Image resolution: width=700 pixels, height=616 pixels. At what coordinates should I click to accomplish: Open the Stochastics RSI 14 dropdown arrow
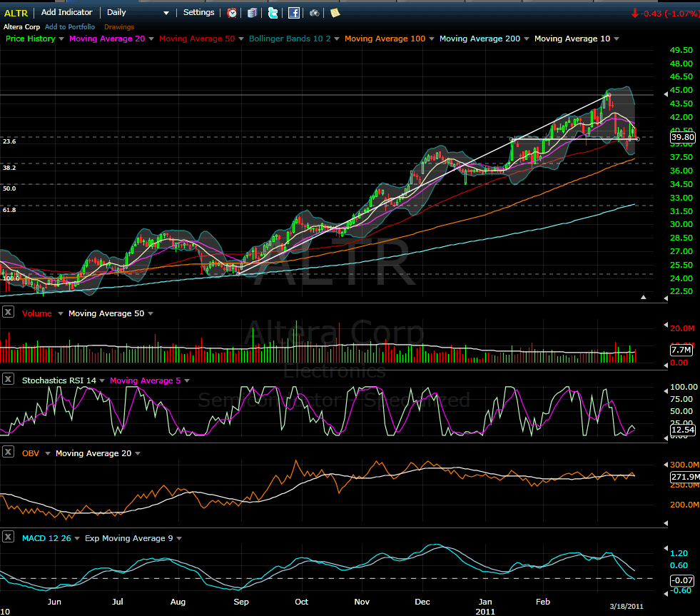click(102, 380)
